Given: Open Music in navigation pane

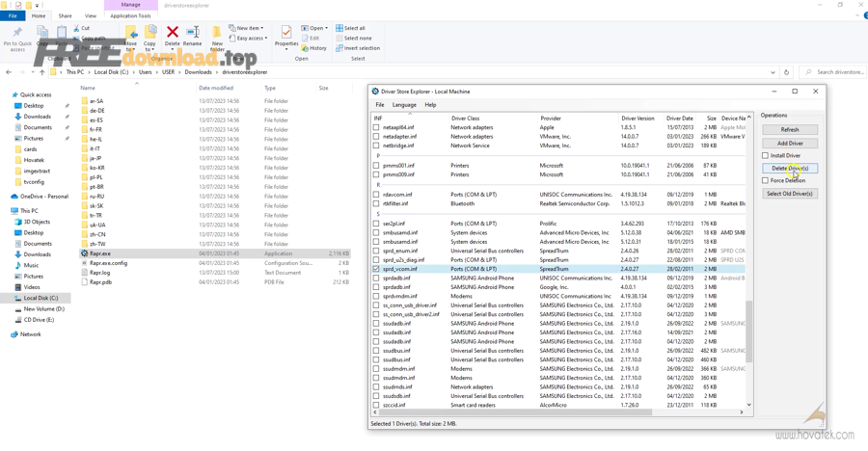Looking at the screenshot, I should click(31, 266).
